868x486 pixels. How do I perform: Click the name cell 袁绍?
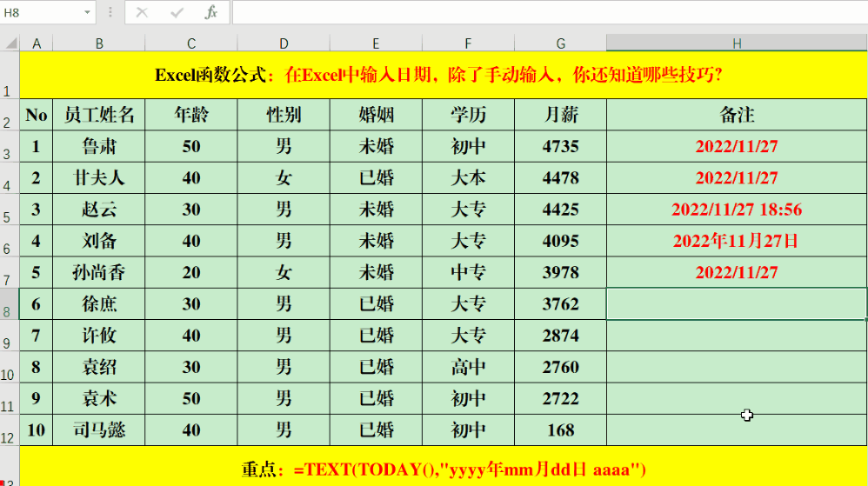(x=99, y=367)
